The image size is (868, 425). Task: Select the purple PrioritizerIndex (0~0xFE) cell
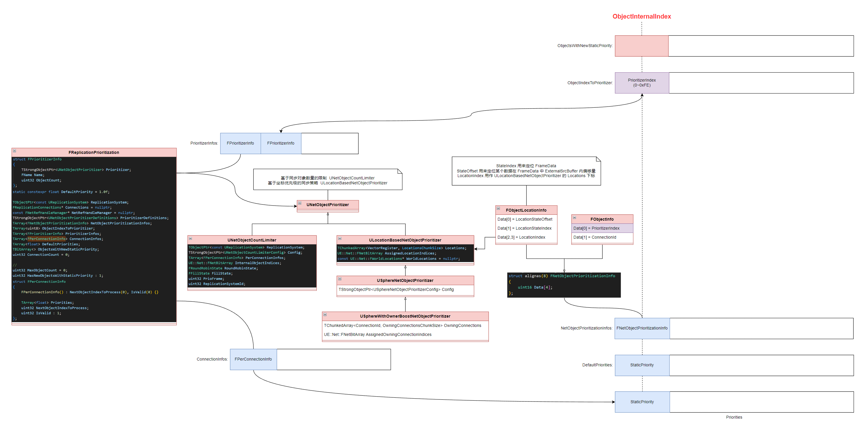click(642, 82)
